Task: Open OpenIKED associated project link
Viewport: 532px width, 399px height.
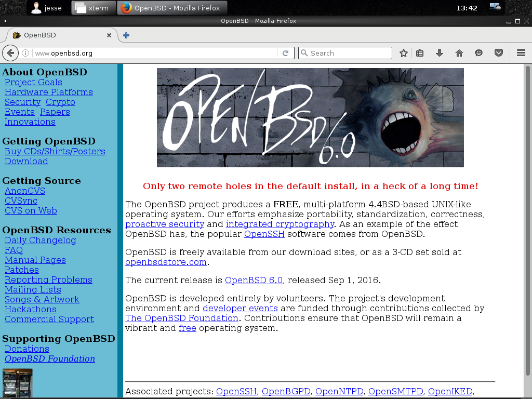Action: pos(450,392)
